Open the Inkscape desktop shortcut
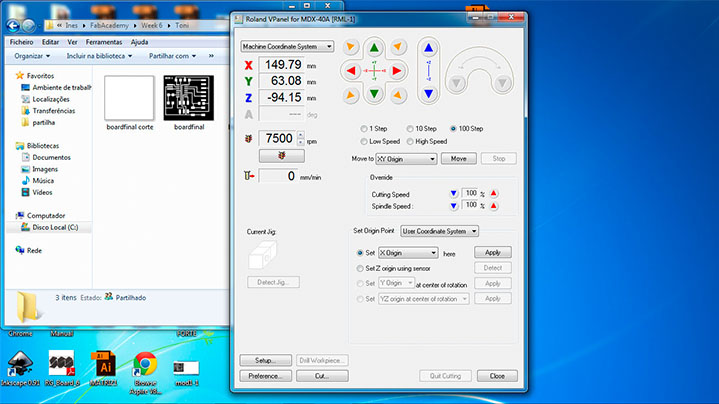Image resolution: width=719 pixels, height=404 pixels. tap(20, 368)
